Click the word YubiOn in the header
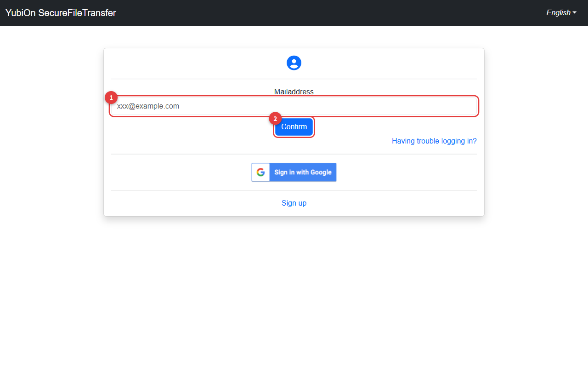The height and width of the screenshot is (368, 588). 21,13
